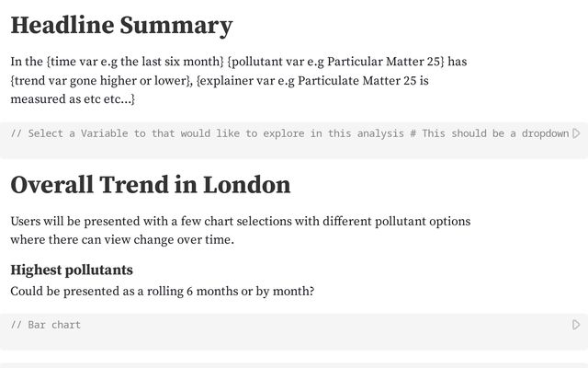This screenshot has height=368, width=588.
Task: Click the '{explainer var e.g Particulate Matter 25 is' text
Action: coord(313,80)
